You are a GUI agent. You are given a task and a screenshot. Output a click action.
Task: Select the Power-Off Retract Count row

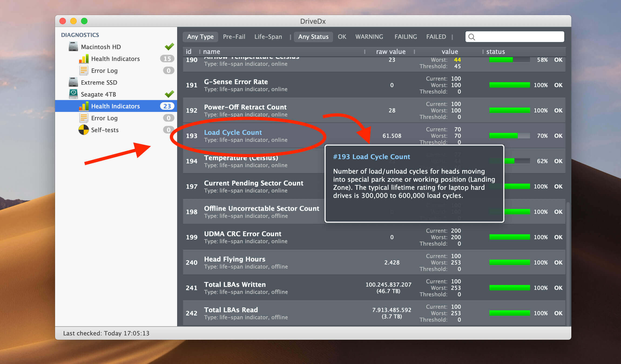374,110
